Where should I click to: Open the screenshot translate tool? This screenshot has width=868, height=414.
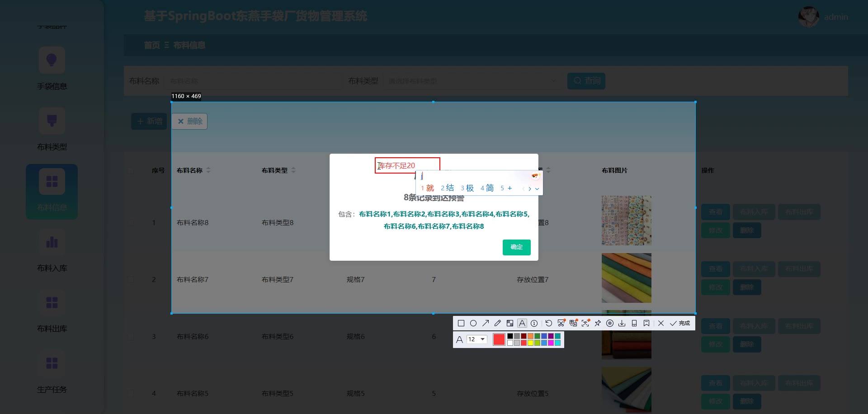(573, 323)
